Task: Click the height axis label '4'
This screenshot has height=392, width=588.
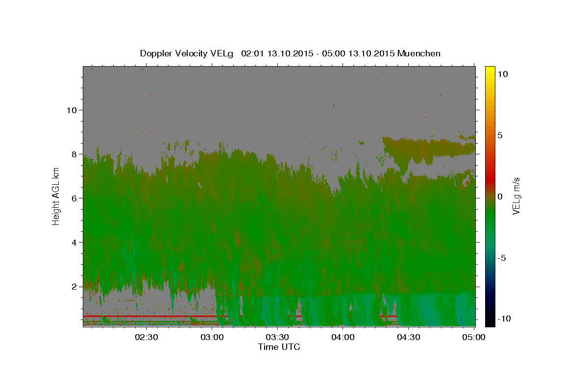Action: pos(75,243)
